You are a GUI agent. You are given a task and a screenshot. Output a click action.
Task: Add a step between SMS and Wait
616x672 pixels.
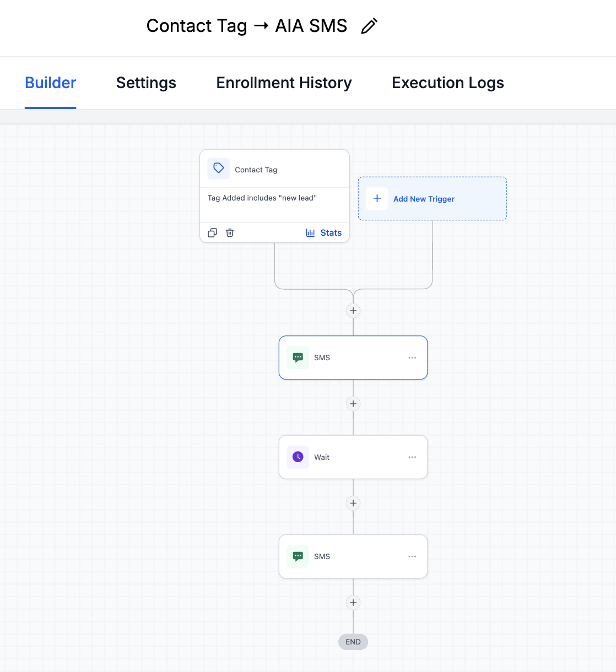[353, 404]
